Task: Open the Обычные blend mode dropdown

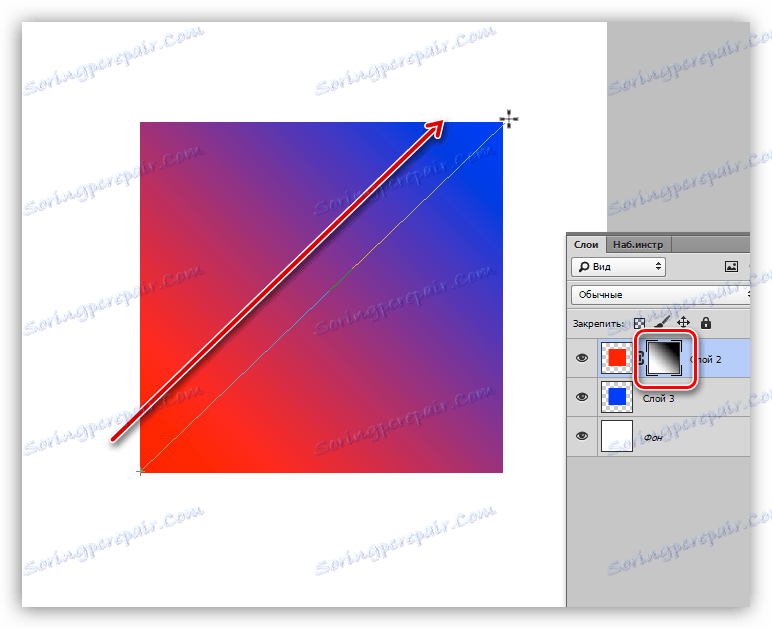Action: [x=661, y=295]
